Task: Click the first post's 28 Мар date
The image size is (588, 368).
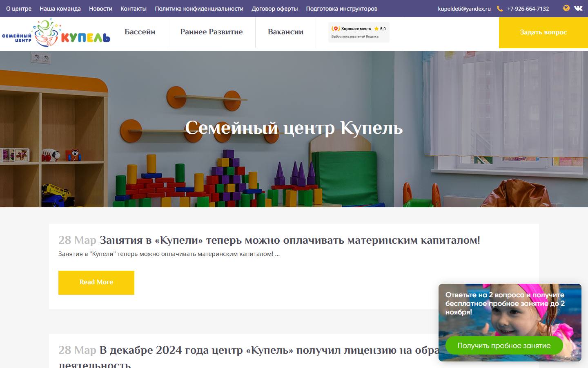Action: [77, 240]
